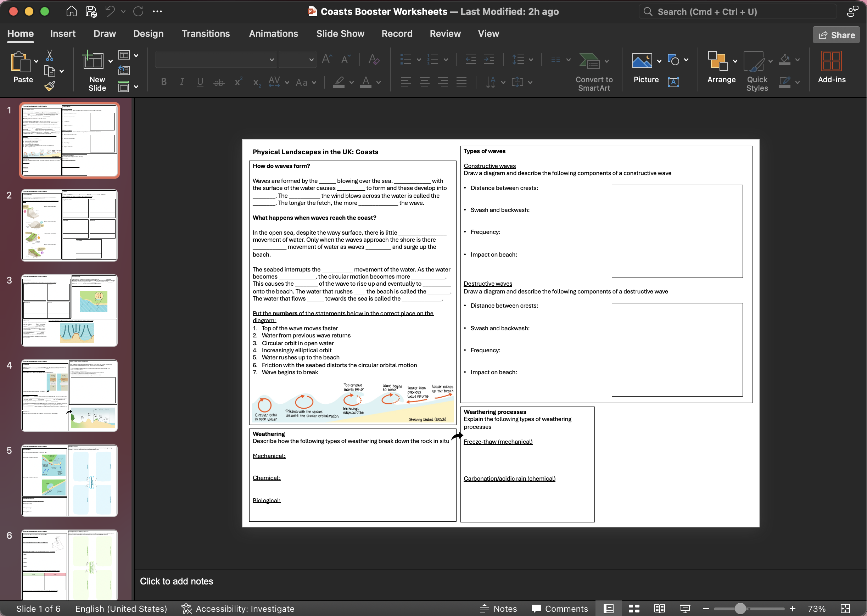
Task: Expand the Arrange dropdown arrow
Action: (x=735, y=61)
